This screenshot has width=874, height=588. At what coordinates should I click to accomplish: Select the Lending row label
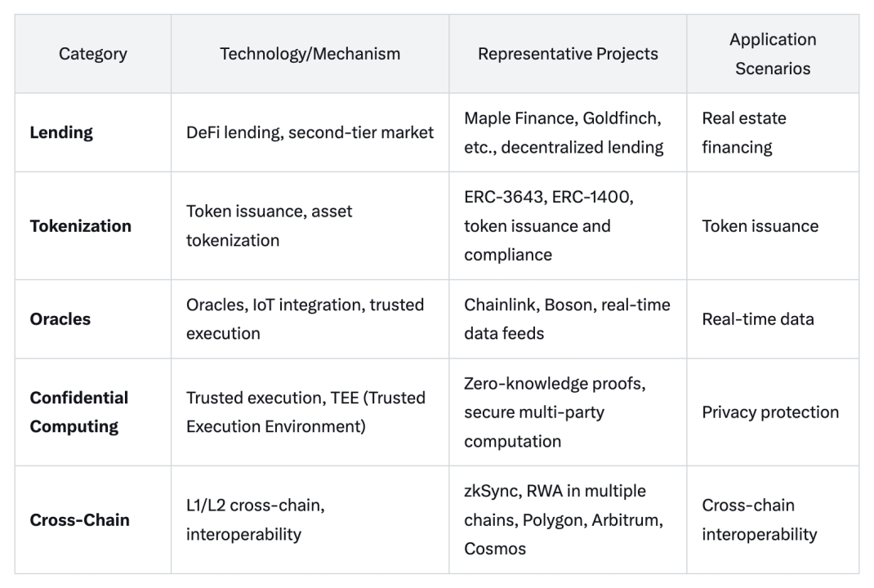61,132
